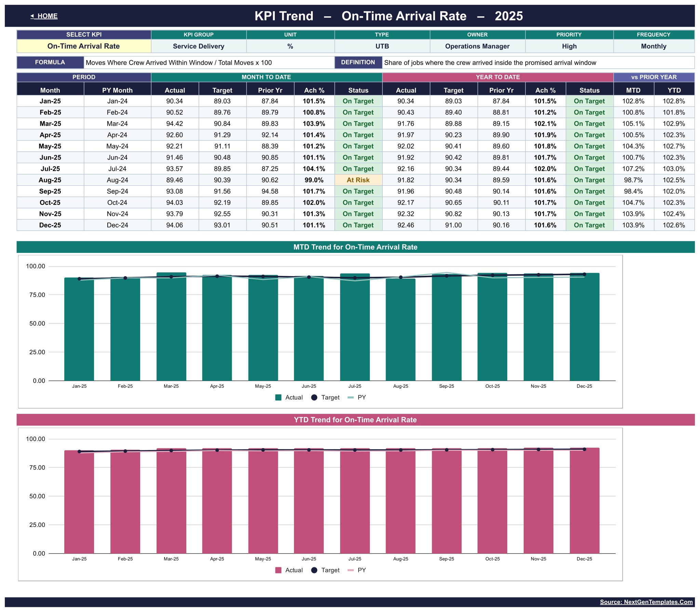Select the High priority value
700x612 pixels.
pyautogui.click(x=569, y=46)
